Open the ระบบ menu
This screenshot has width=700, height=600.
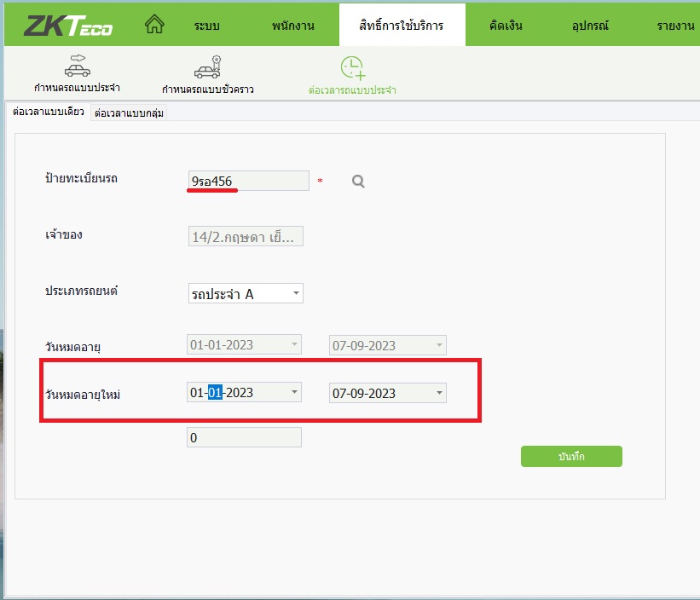(x=206, y=26)
